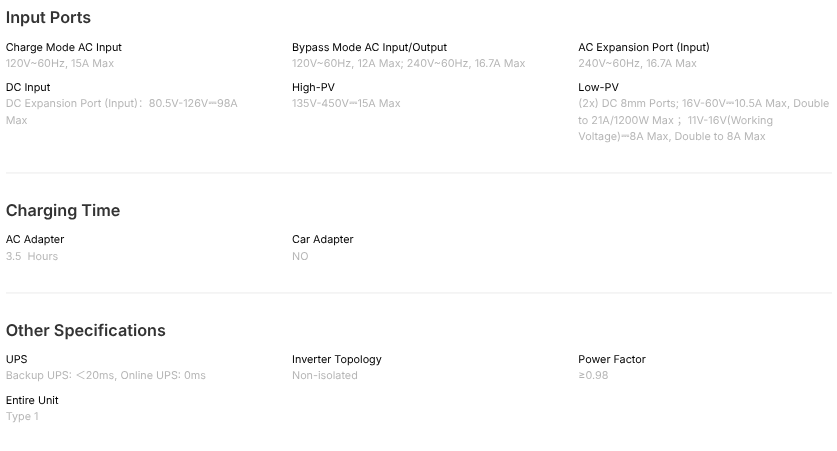
Task: Click the AC Expansion Port (Input) label
Action: click(x=643, y=47)
